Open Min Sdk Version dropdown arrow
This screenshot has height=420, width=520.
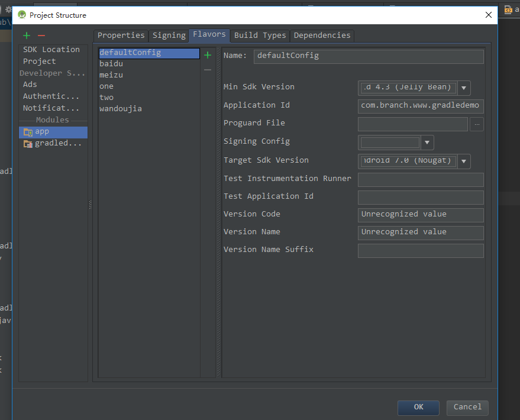(x=464, y=88)
